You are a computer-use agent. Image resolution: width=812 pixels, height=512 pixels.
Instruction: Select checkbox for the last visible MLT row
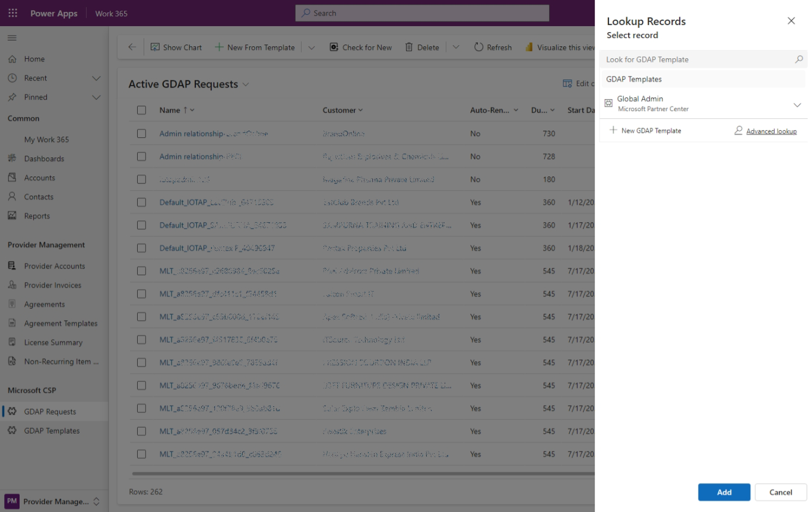pyautogui.click(x=141, y=454)
